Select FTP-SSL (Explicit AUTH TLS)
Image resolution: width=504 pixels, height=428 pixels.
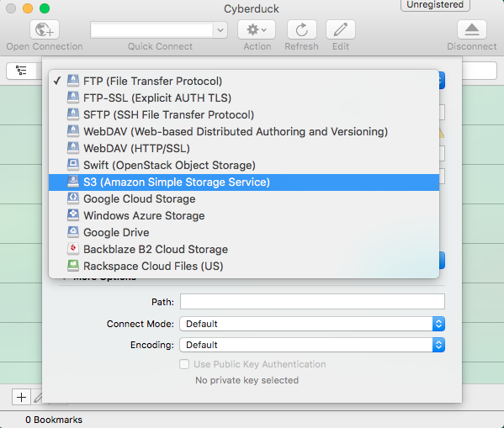[244, 98]
